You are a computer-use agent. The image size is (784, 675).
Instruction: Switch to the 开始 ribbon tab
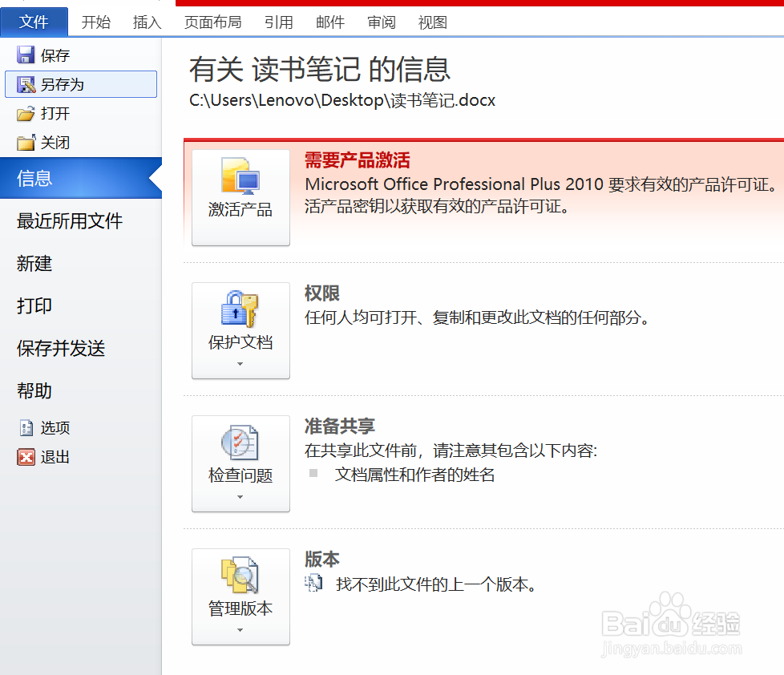(96, 22)
